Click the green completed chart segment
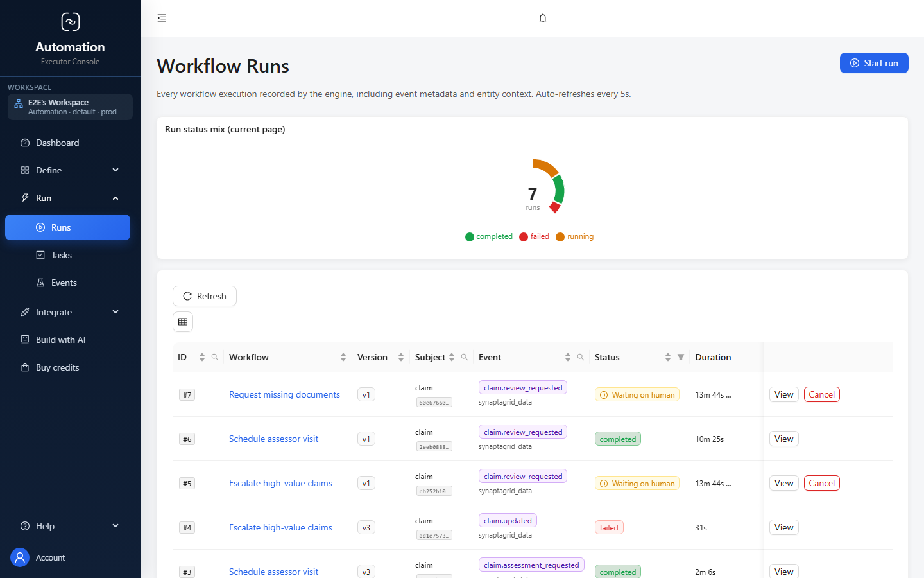Screen dimensions: 924x578 pos(559,189)
